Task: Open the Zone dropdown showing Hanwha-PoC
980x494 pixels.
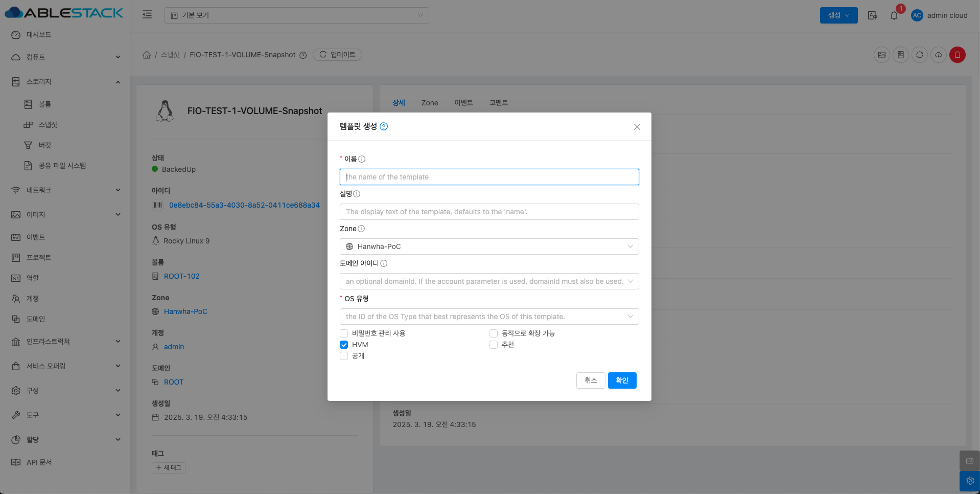Action: (x=489, y=246)
